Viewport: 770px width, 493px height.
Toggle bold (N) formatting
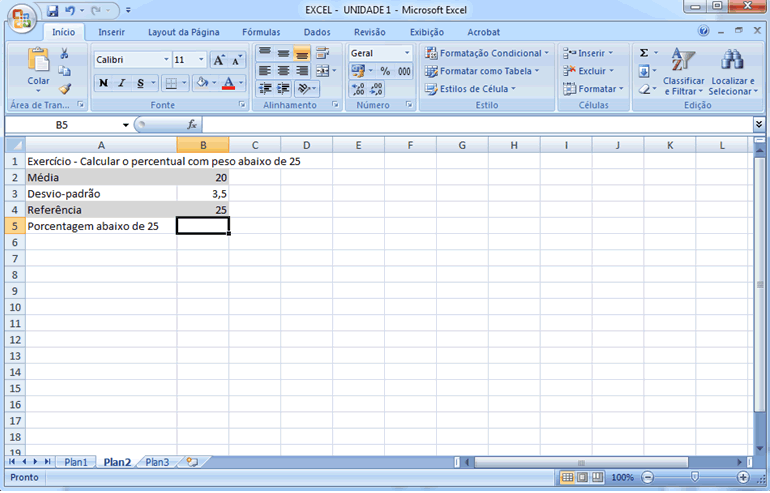pyautogui.click(x=103, y=83)
